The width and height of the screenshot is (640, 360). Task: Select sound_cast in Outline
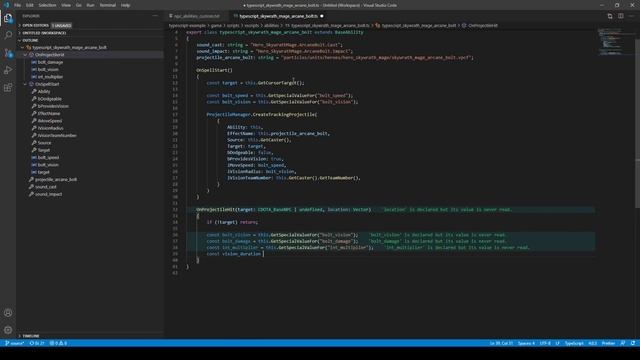tap(46, 187)
